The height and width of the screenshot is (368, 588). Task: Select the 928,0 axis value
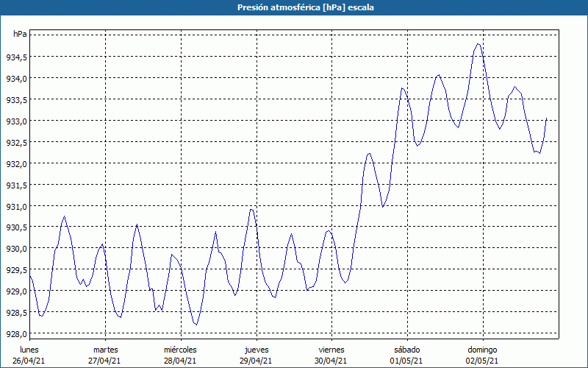click(x=16, y=334)
